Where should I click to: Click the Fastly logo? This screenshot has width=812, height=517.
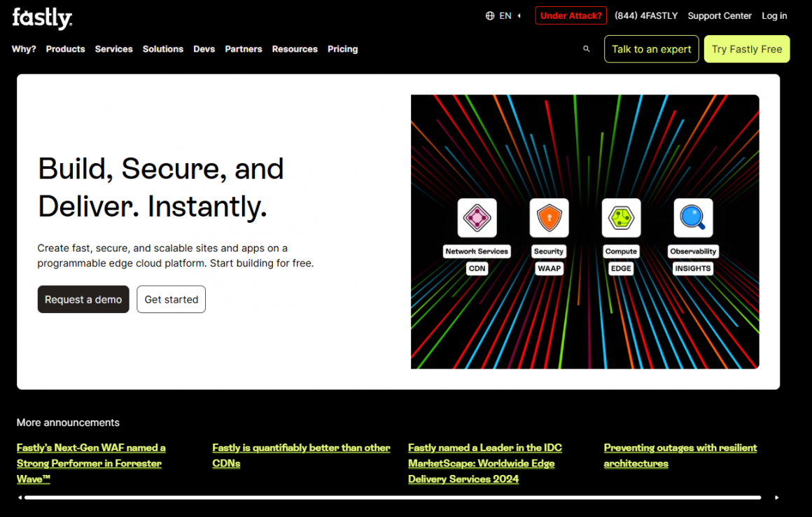click(x=42, y=18)
